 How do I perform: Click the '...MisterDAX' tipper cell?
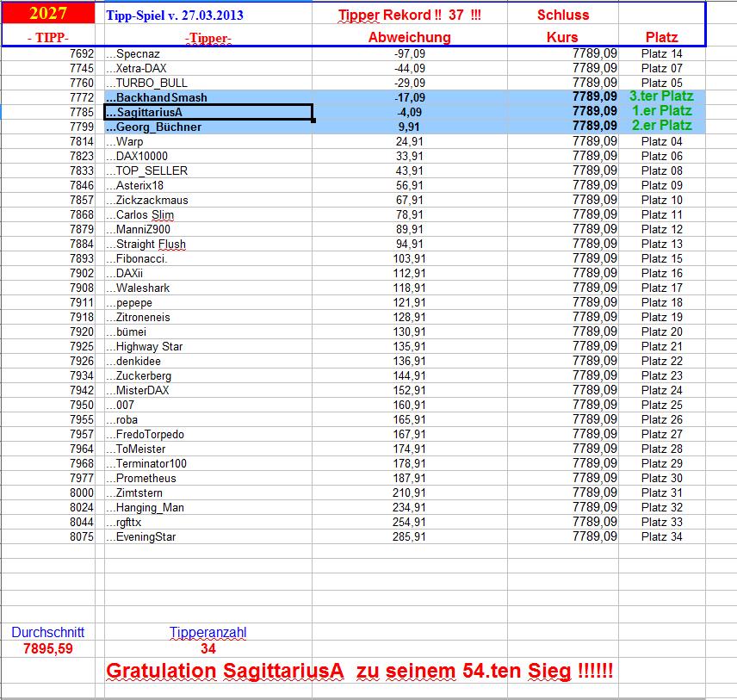[x=207, y=390]
